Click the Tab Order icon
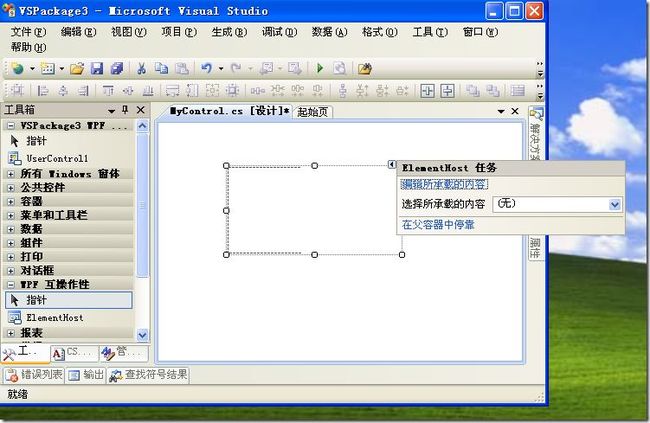650x423 pixels. pos(517,90)
